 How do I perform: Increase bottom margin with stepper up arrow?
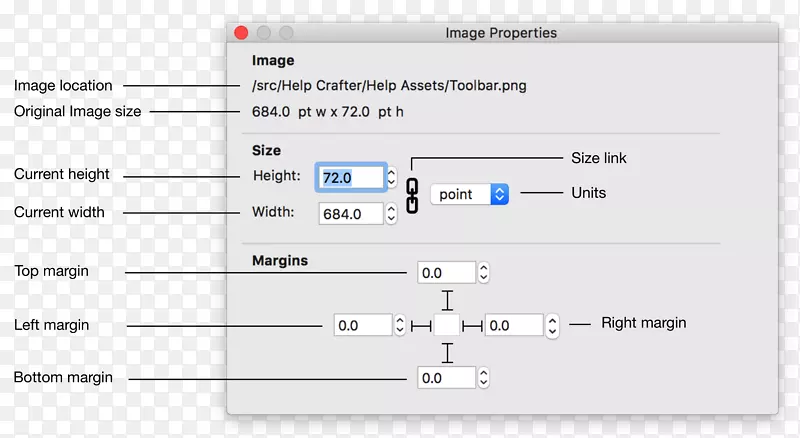pos(484,373)
